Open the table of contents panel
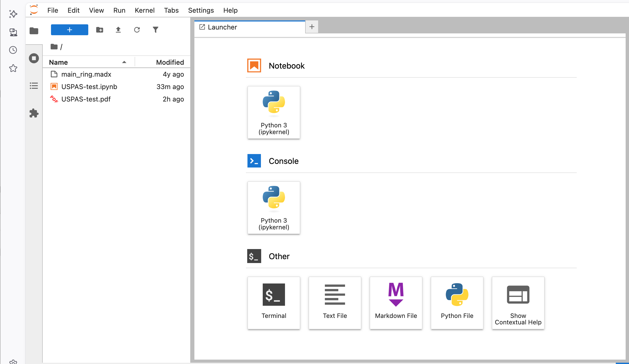 coord(34,86)
